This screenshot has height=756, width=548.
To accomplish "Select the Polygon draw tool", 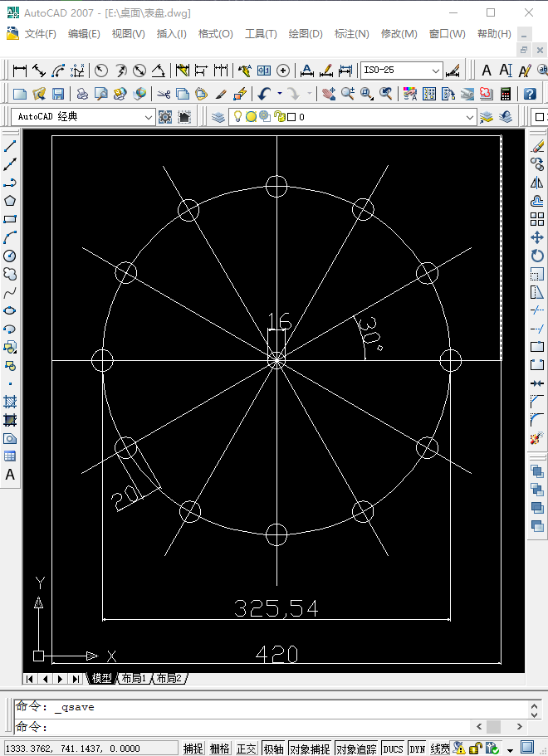I will point(10,201).
